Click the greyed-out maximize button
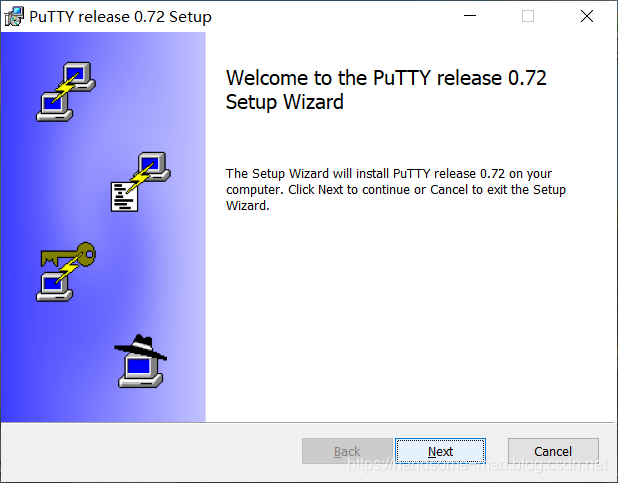This screenshot has width=618, height=483. pyautogui.click(x=528, y=16)
